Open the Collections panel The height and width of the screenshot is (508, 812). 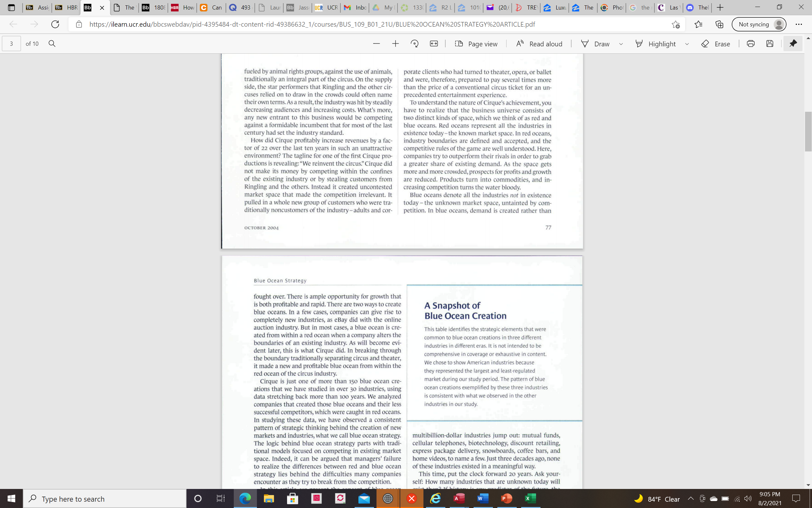[719, 24]
